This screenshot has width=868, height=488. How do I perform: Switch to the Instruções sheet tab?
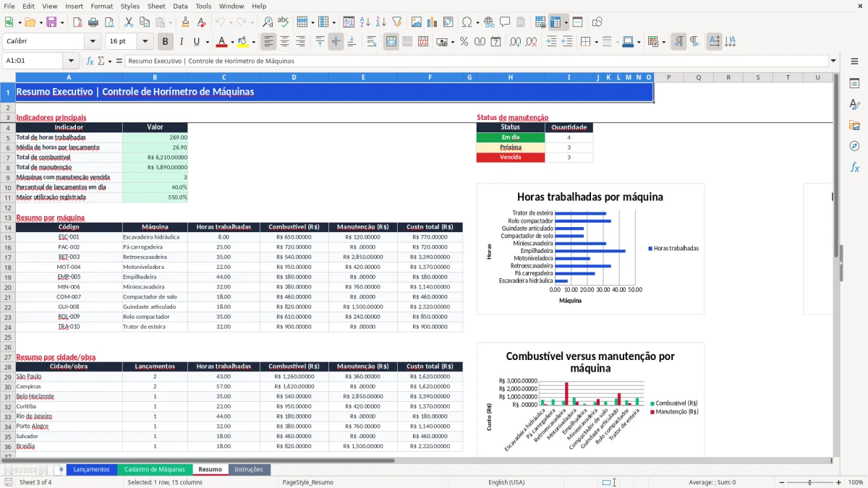(249, 469)
